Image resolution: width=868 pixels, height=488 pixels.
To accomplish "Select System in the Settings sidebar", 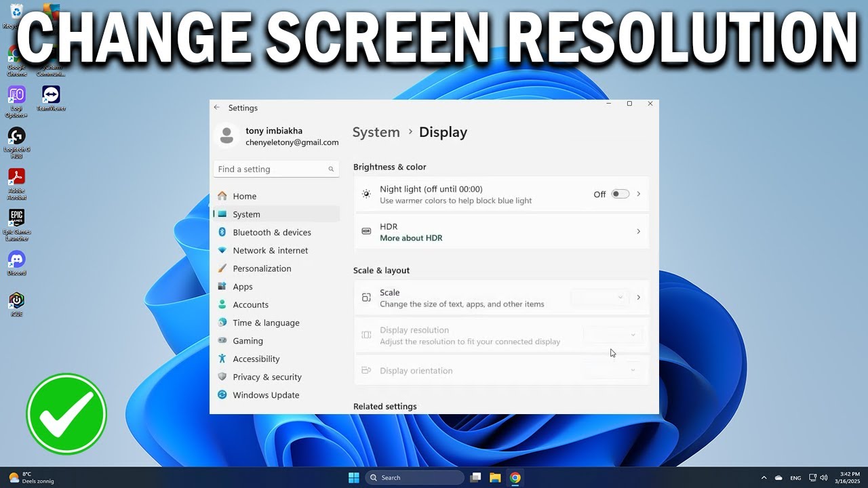I will pos(276,214).
